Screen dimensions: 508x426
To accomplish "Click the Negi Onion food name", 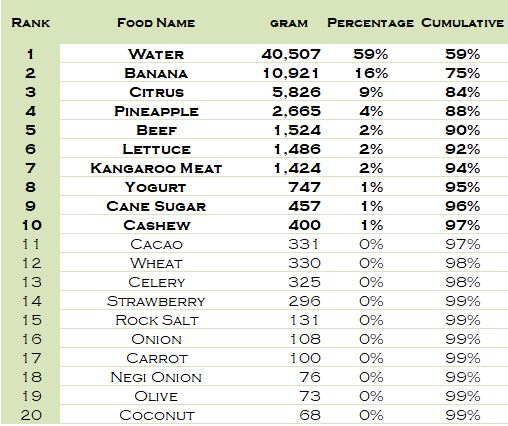I will (x=156, y=377).
